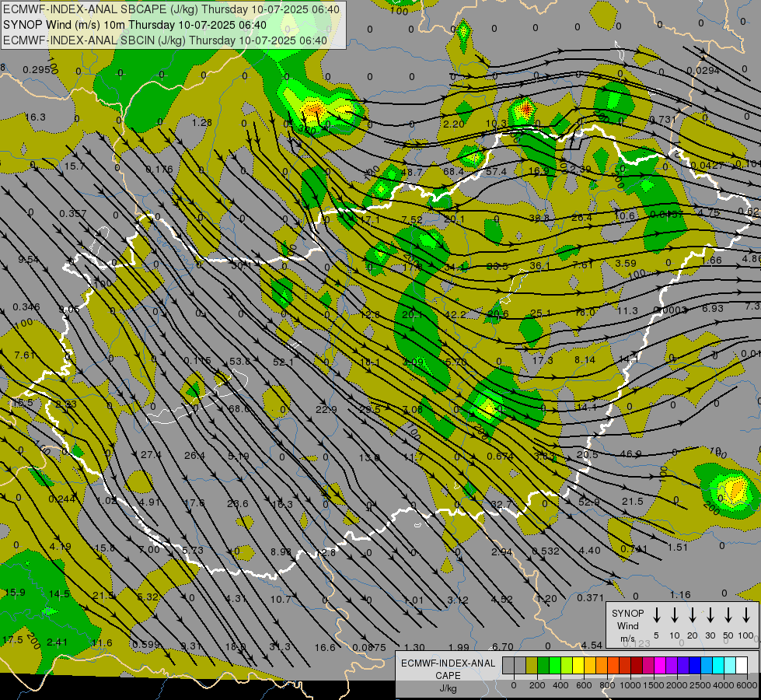
Task: Click the map value 6.70
Action: point(503,646)
